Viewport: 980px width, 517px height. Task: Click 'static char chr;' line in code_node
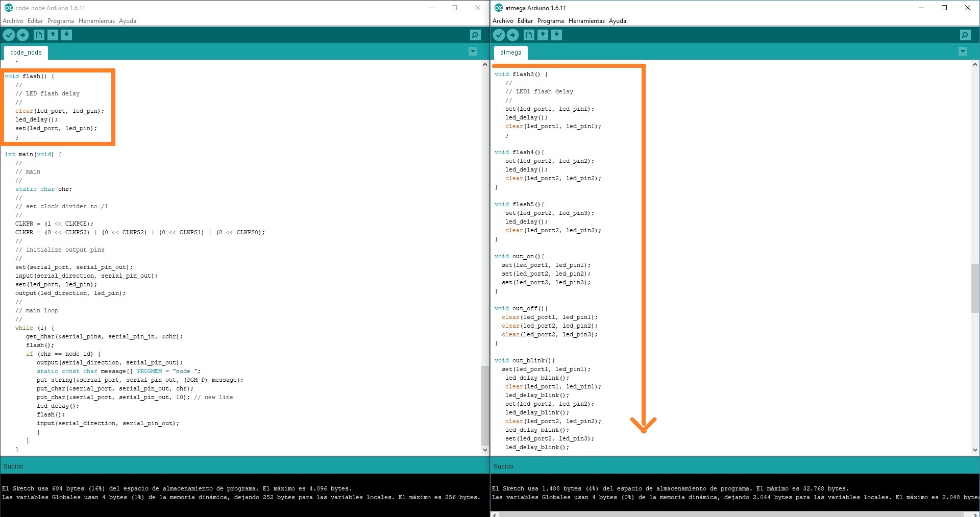[44, 189]
